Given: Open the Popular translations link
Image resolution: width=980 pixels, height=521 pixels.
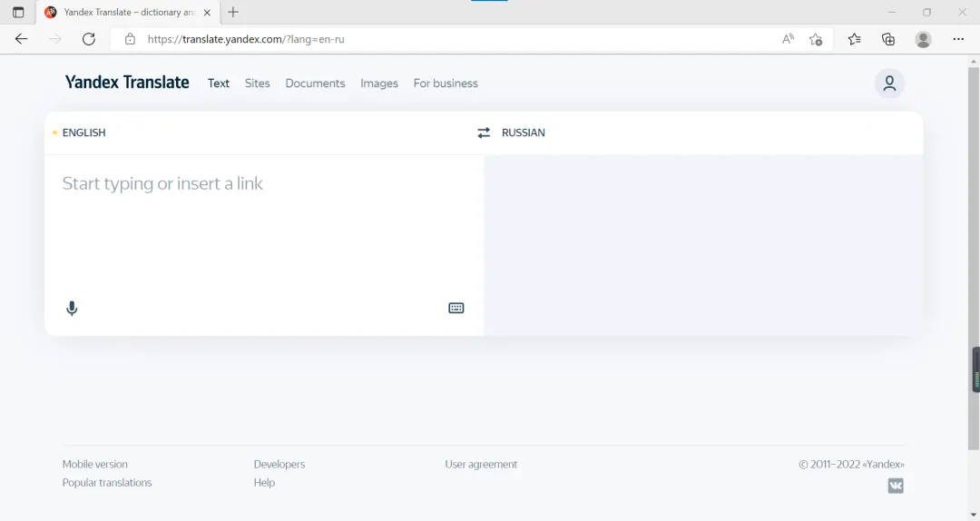Looking at the screenshot, I should (107, 483).
